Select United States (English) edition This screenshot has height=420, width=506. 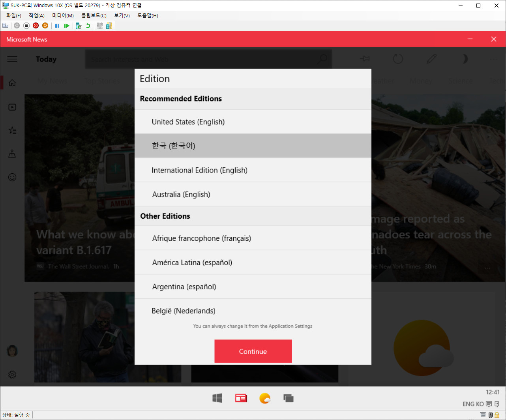253,122
